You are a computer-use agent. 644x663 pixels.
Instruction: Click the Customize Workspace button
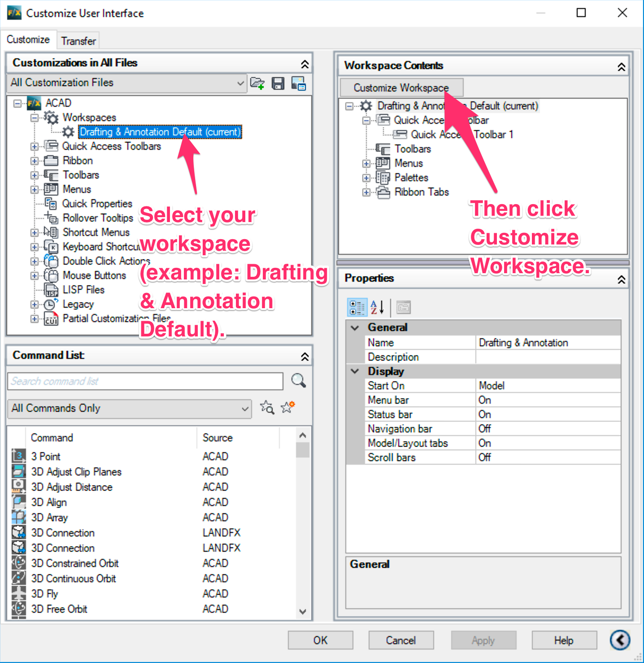401,87
